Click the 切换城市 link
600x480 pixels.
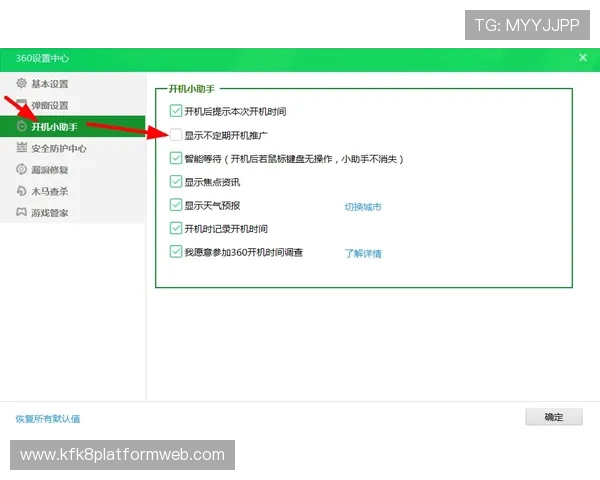(363, 207)
